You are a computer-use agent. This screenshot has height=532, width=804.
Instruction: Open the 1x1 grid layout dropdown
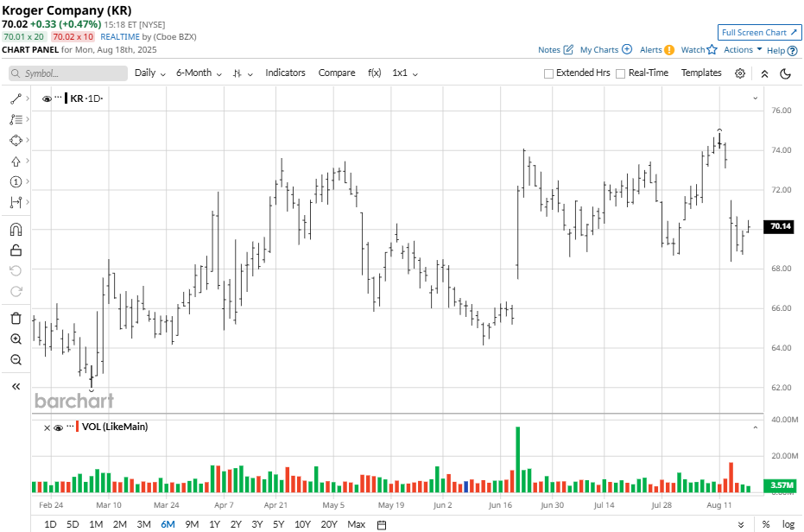click(x=405, y=73)
